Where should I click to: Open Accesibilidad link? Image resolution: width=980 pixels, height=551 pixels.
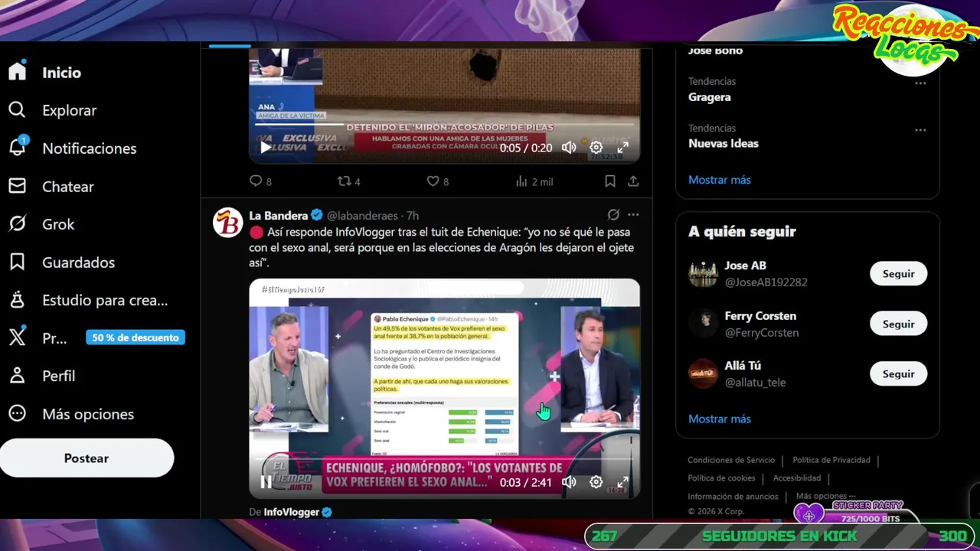(x=797, y=478)
